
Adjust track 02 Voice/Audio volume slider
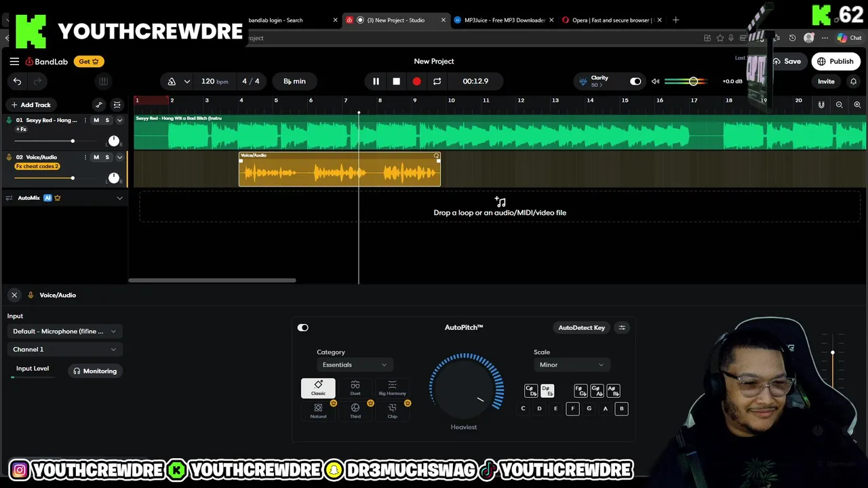click(x=73, y=178)
